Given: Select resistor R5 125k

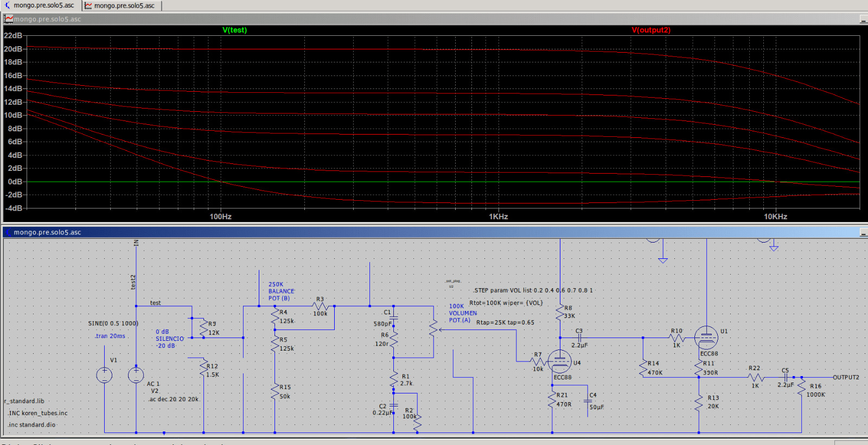Looking at the screenshot, I should pyautogui.click(x=275, y=344).
